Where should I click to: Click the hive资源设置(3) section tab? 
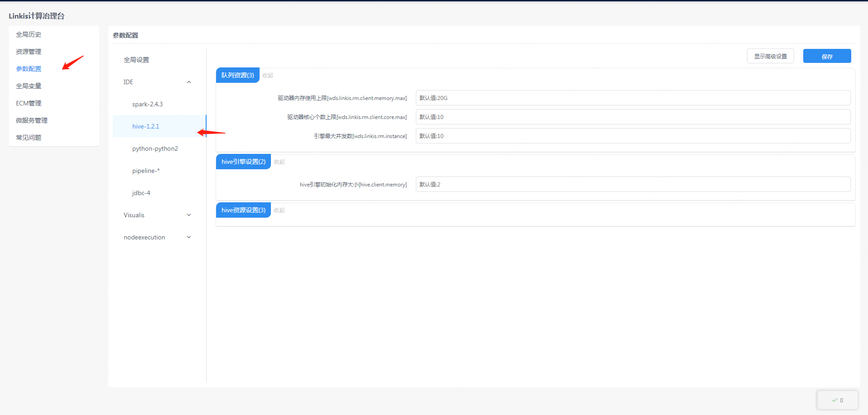243,210
